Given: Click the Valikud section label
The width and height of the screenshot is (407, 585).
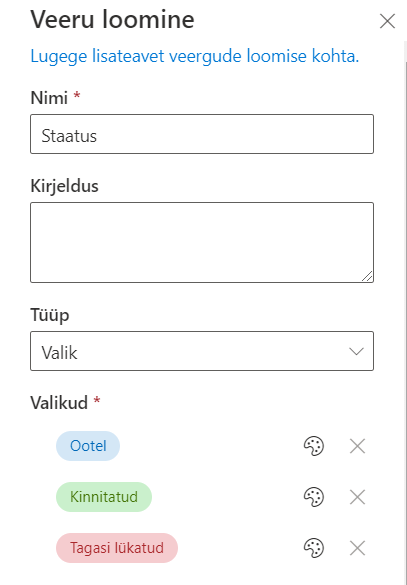Looking at the screenshot, I should [59, 403].
